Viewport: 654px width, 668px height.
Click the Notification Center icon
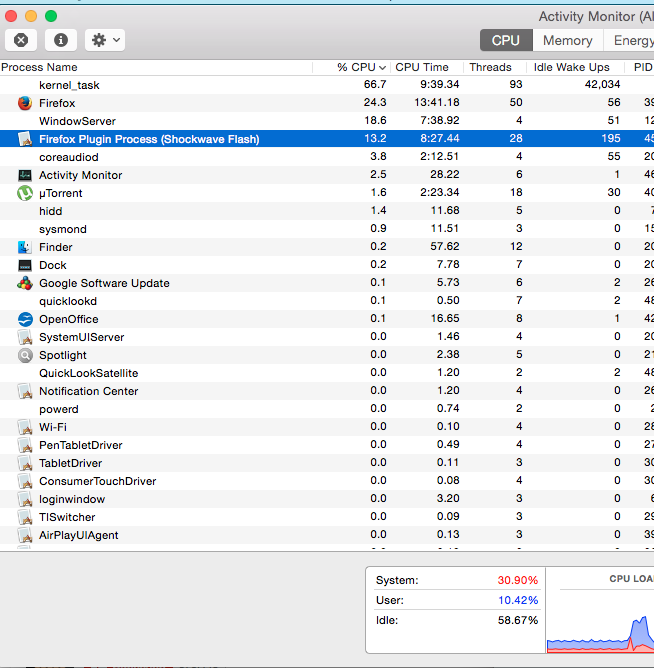tap(25, 391)
